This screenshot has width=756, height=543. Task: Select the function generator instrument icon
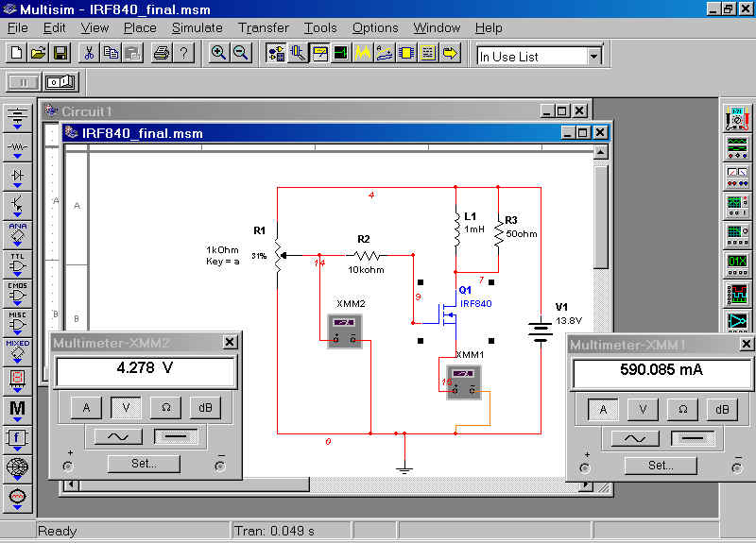[x=737, y=148]
